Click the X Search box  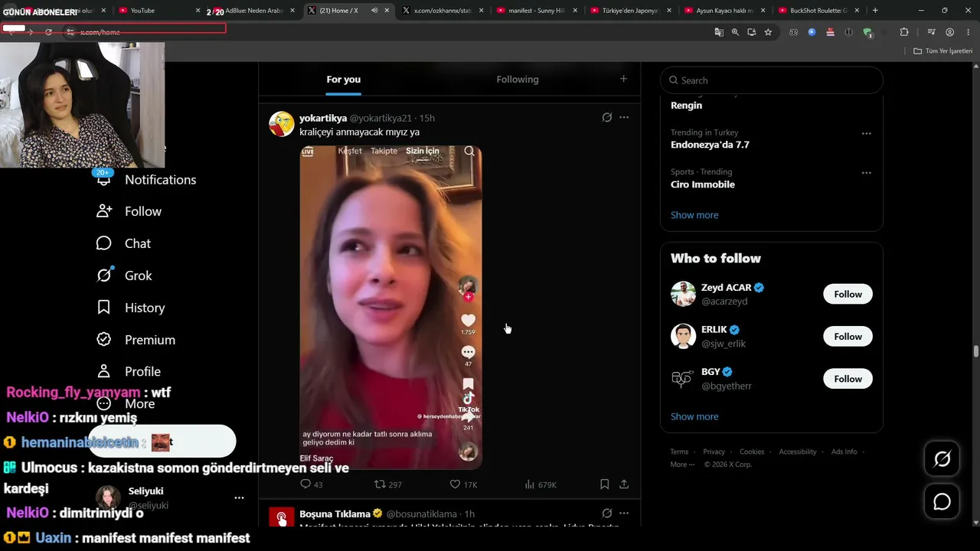pyautogui.click(x=772, y=80)
